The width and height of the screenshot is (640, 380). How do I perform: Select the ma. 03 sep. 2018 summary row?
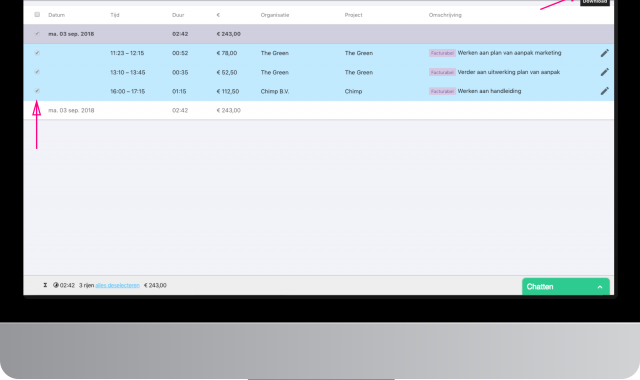318,110
